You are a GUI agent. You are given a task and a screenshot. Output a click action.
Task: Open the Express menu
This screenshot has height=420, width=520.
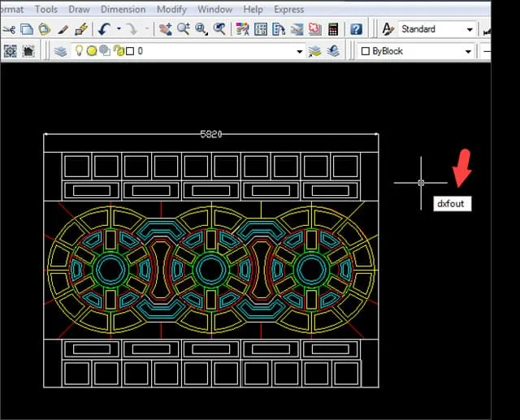click(288, 10)
